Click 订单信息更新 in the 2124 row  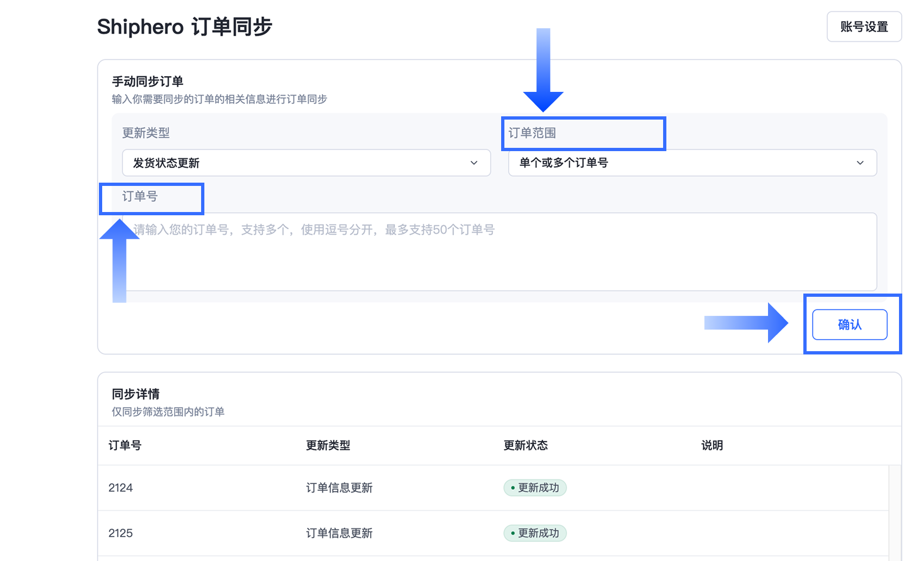(x=339, y=488)
